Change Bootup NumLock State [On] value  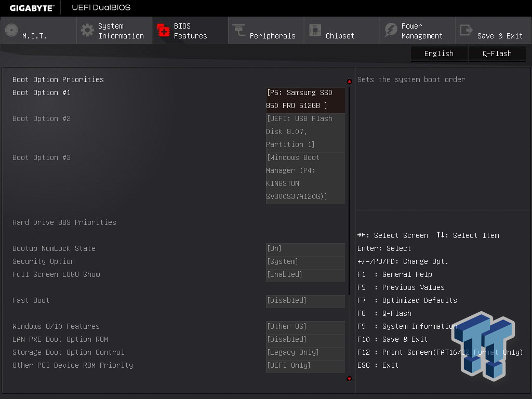coord(305,249)
